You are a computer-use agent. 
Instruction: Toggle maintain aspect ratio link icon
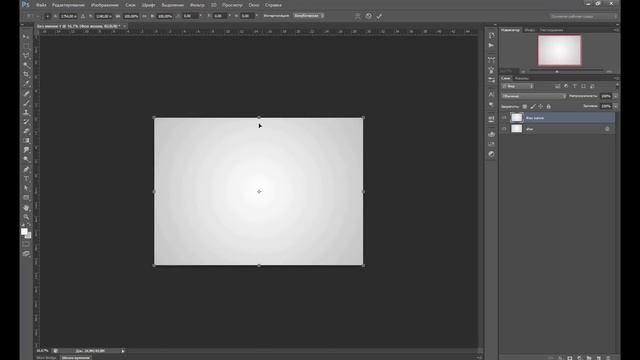pos(144,16)
